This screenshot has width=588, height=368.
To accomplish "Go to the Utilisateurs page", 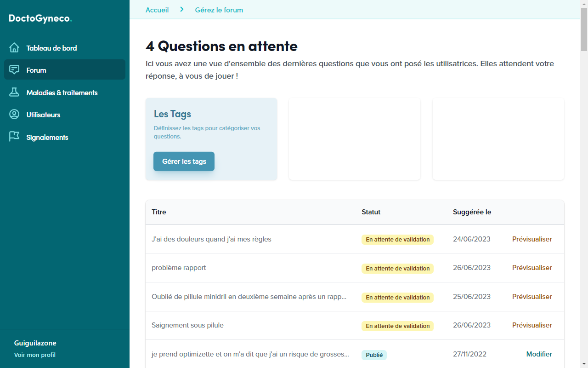I will point(43,115).
